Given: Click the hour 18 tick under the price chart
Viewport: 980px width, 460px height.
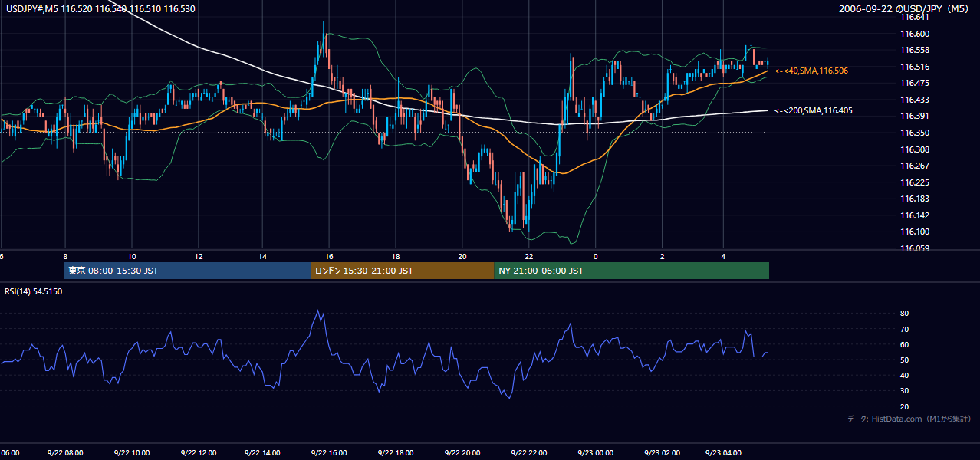Looking at the screenshot, I should tap(396, 256).
